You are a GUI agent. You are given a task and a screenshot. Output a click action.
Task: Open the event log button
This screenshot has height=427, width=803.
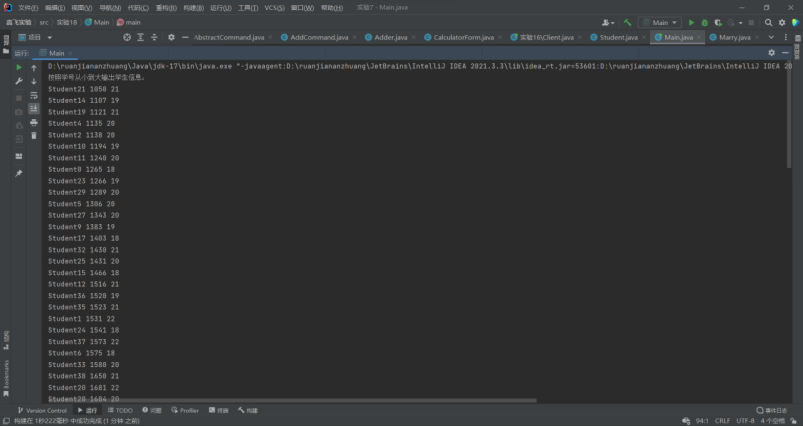[772, 411]
